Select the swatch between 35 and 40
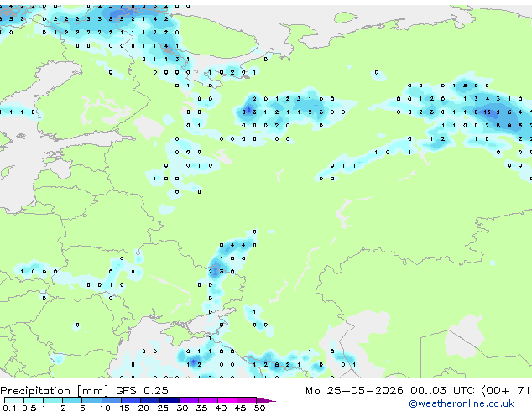This screenshot has height=411, width=532. tap(207, 400)
